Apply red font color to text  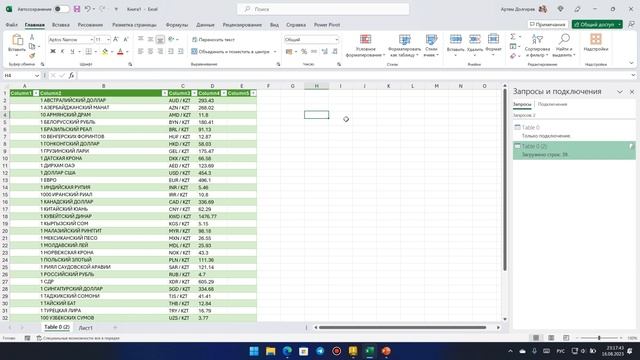(x=120, y=52)
